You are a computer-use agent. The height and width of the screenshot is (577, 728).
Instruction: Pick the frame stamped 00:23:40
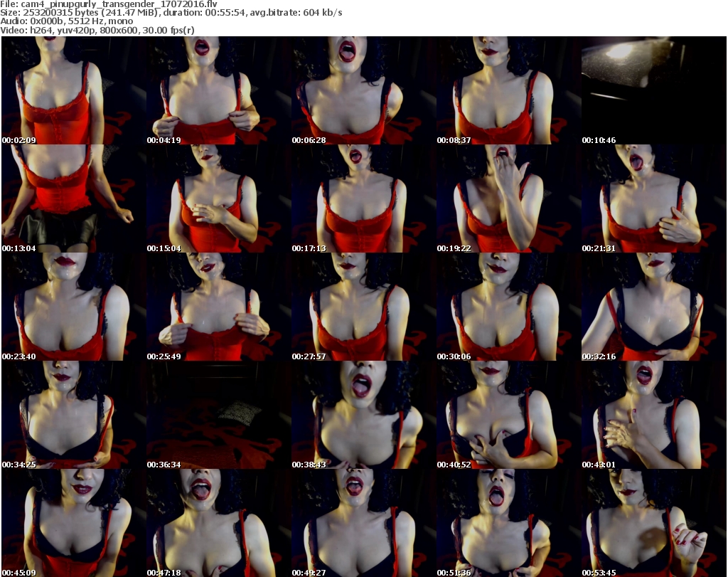tap(73, 307)
